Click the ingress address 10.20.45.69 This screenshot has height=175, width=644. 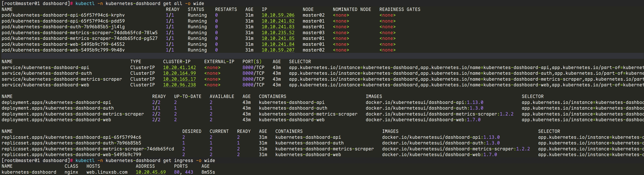coord(151,172)
